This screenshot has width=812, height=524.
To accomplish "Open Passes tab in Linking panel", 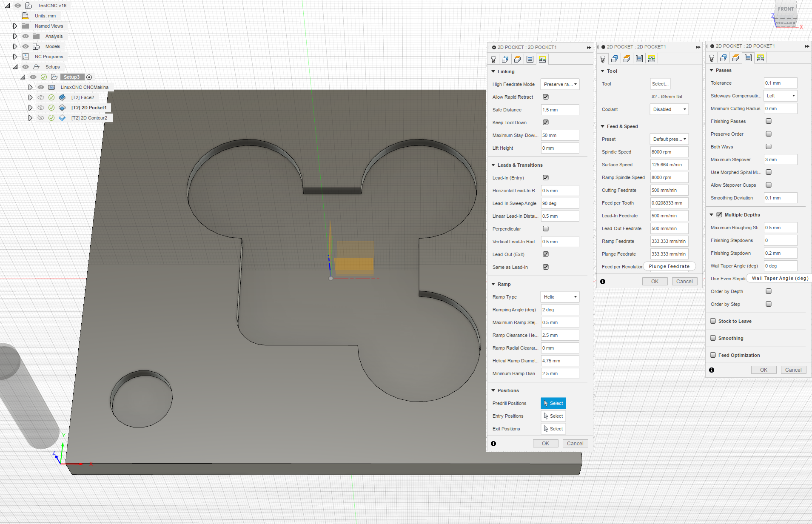I will (x=530, y=59).
